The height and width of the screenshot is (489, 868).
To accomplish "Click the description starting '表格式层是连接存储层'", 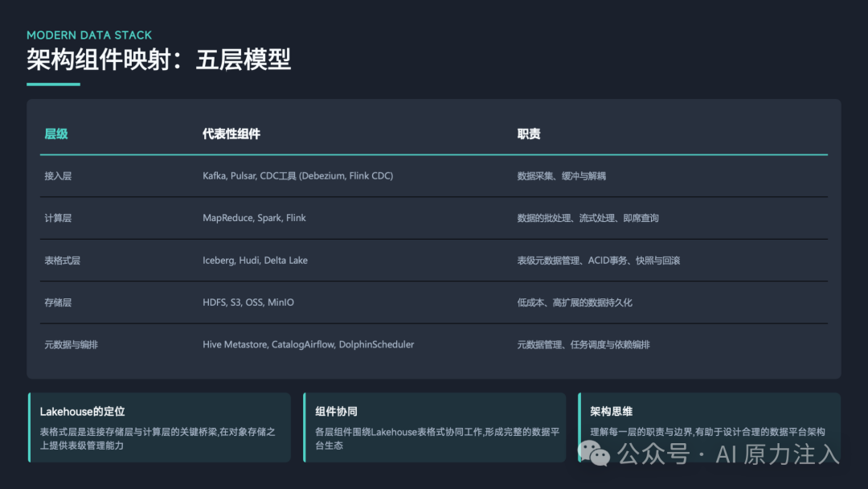I will [158, 438].
